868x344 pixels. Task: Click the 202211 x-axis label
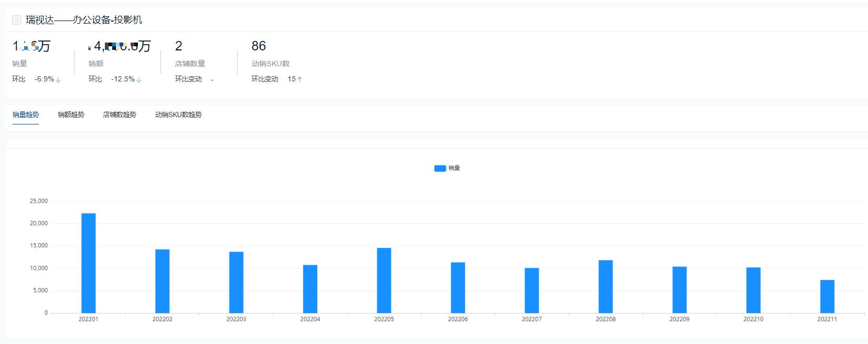[x=827, y=319]
